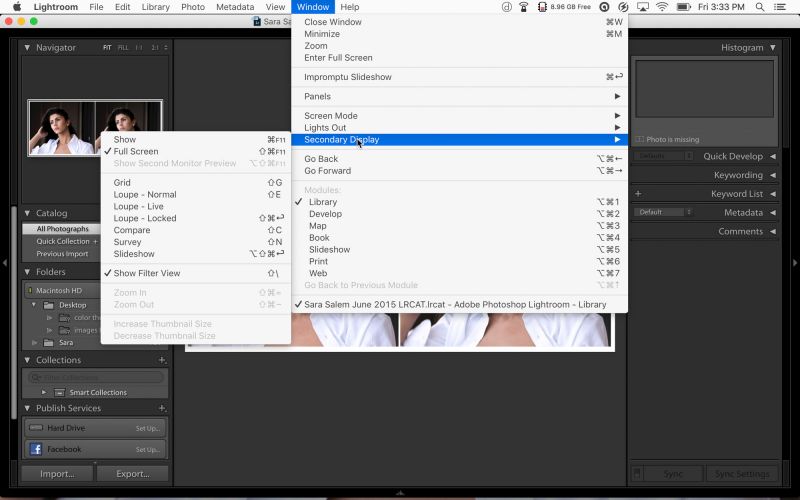
Task: Click the Hard Drive publish service icon
Action: click(36, 428)
